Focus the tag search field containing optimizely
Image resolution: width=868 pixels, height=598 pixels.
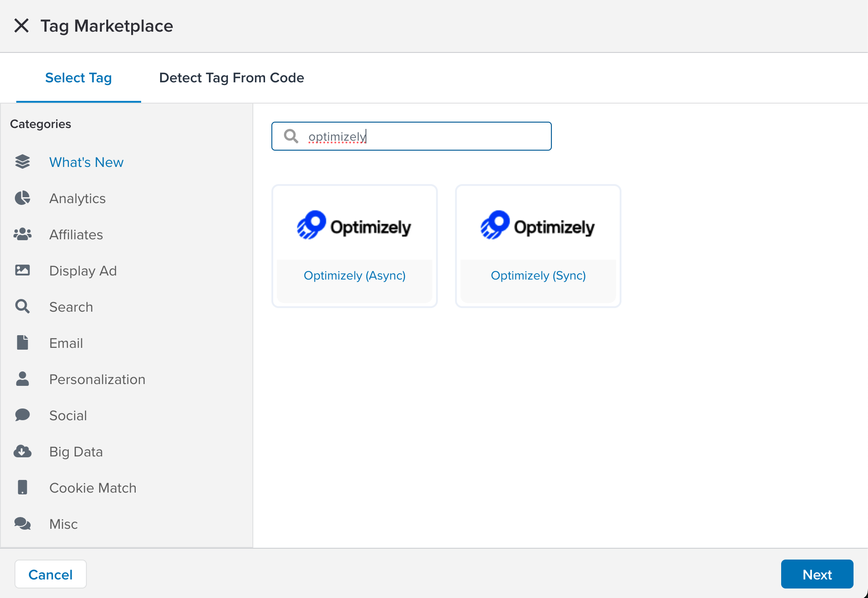pyautogui.click(x=411, y=136)
